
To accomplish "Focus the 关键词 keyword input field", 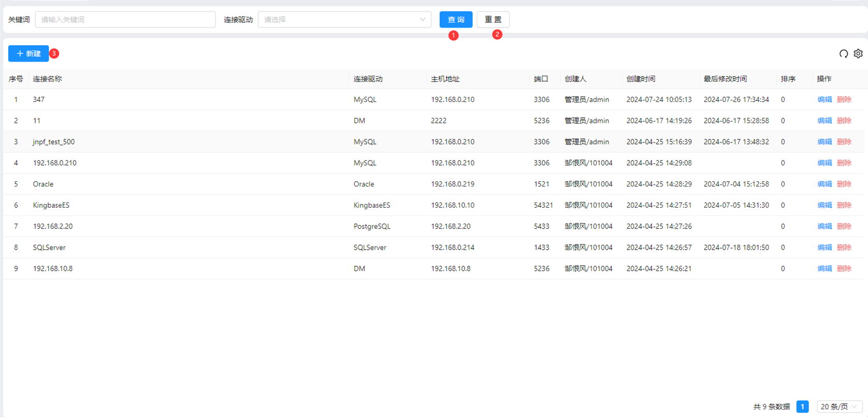I will click(x=125, y=20).
